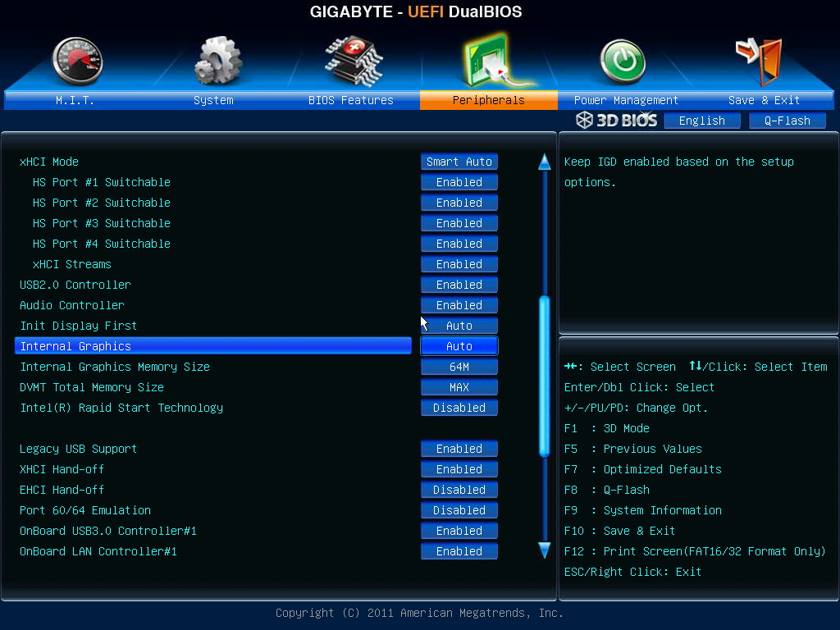Go to the BIOS Features tab
840x630 pixels.
(351, 100)
